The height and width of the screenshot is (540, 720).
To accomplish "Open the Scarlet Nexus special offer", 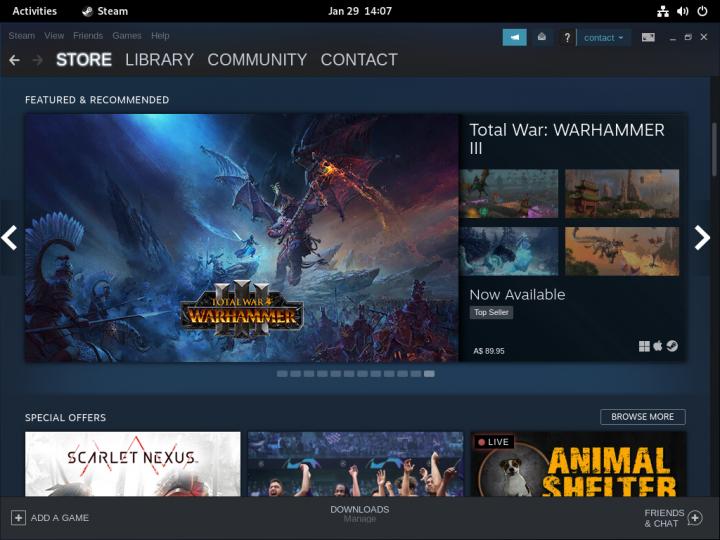I will [133, 464].
